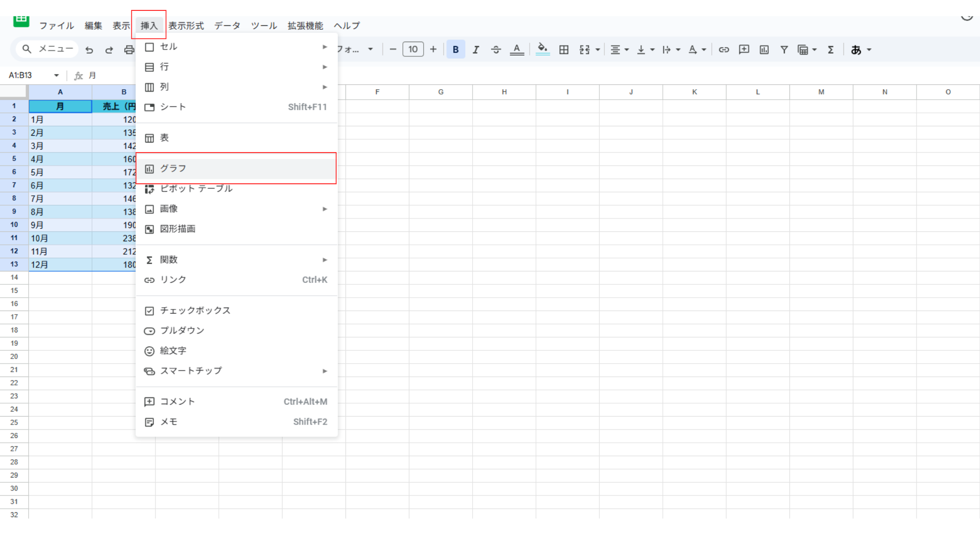The width and height of the screenshot is (980, 535).
Task: Click the strikethrough formatting icon
Action: pos(495,50)
